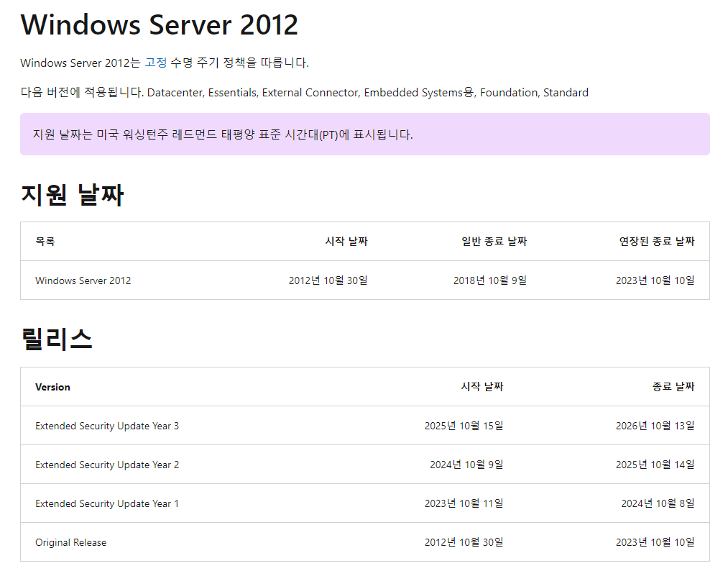Click the 2026년 10월 13일 end date
The width and height of the screenshot is (728, 571).
pos(655,426)
